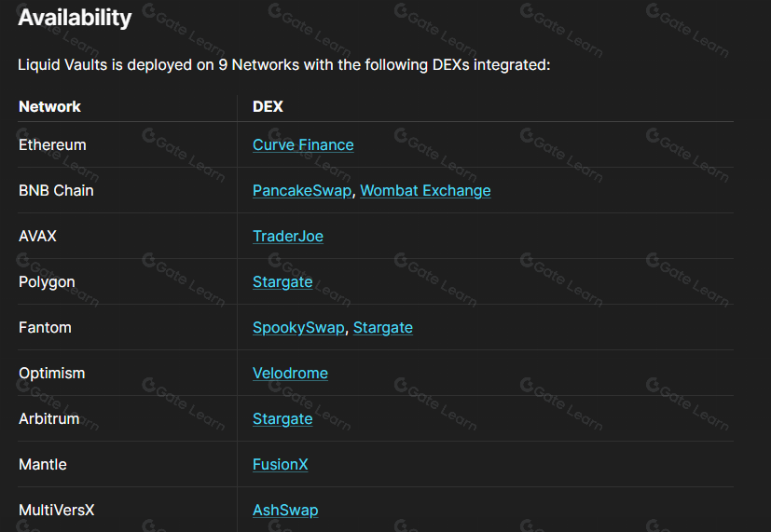Open the SpookySwap link
This screenshot has width=771, height=532.
(x=298, y=328)
